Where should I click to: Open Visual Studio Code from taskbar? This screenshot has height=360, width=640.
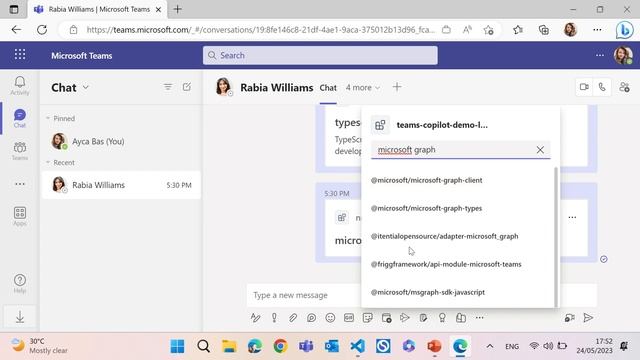tap(358, 346)
